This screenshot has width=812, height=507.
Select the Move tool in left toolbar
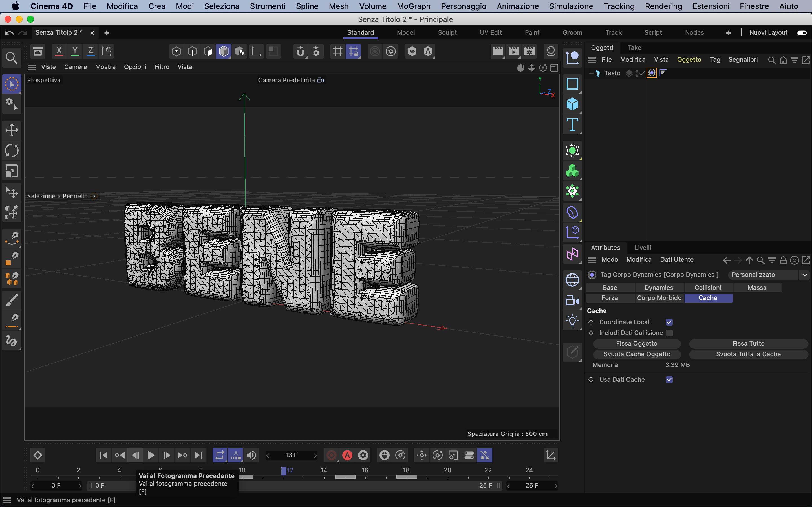click(12, 130)
